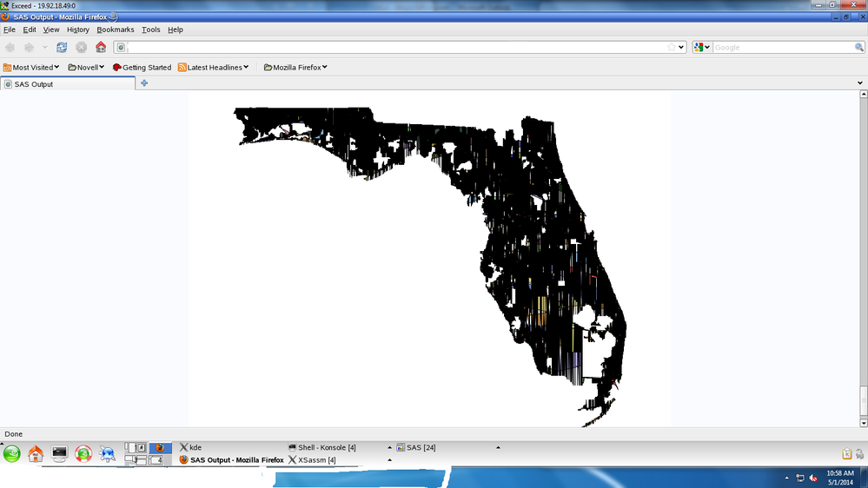Open the Help menu

[176, 30]
